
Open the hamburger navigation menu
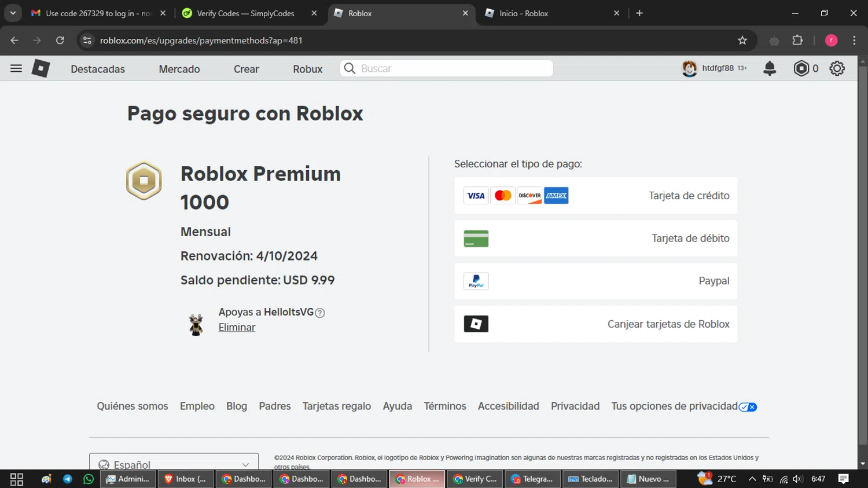point(16,68)
